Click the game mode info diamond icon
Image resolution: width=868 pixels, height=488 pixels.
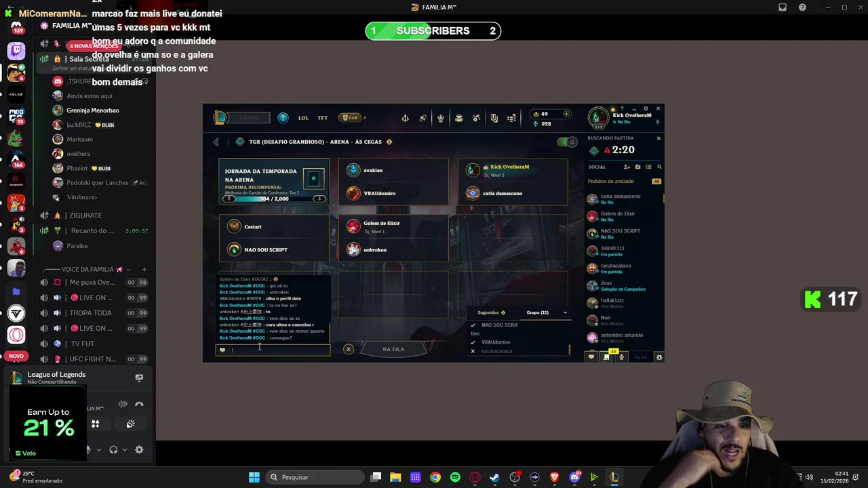click(389, 142)
